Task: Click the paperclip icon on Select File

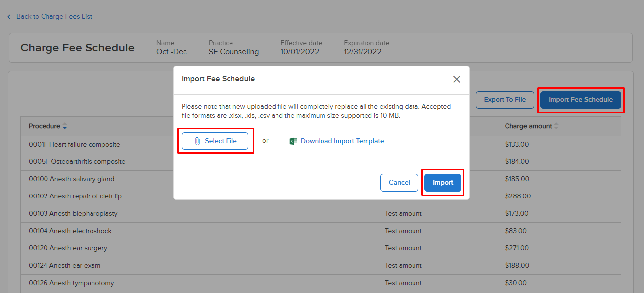Action: [197, 141]
